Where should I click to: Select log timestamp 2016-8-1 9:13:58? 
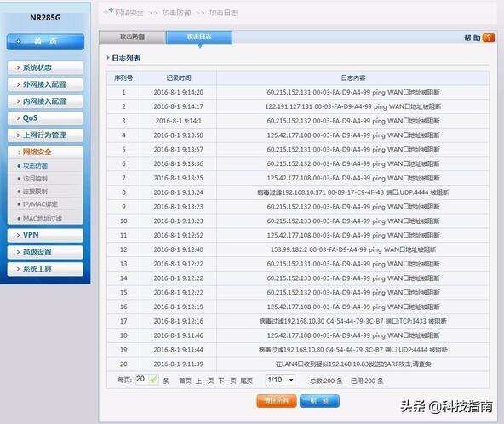[x=179, y=135]
